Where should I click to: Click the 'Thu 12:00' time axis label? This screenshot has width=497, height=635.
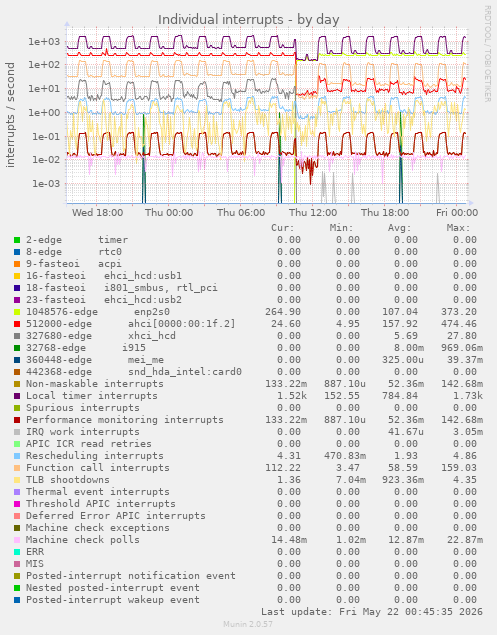313,213
